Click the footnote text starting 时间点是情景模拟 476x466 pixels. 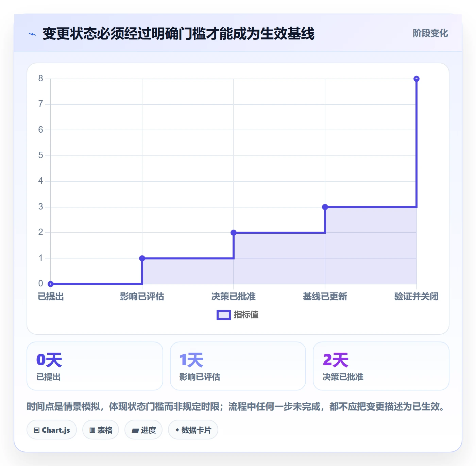pos(236,406)
